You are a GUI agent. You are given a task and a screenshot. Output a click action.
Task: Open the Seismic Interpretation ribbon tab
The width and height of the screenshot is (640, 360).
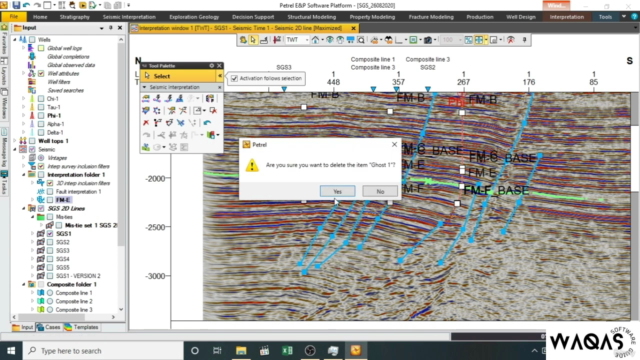click(129, 17)
